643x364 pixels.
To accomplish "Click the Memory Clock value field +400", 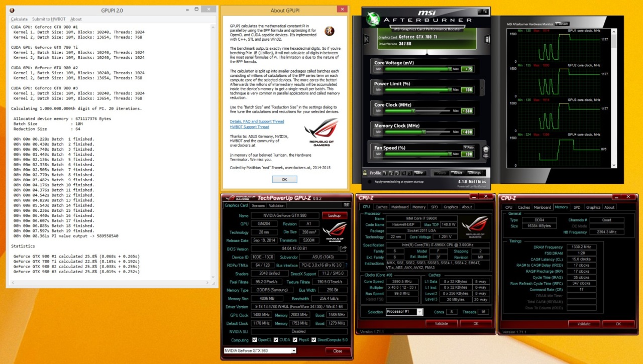I will pos(467,132).
